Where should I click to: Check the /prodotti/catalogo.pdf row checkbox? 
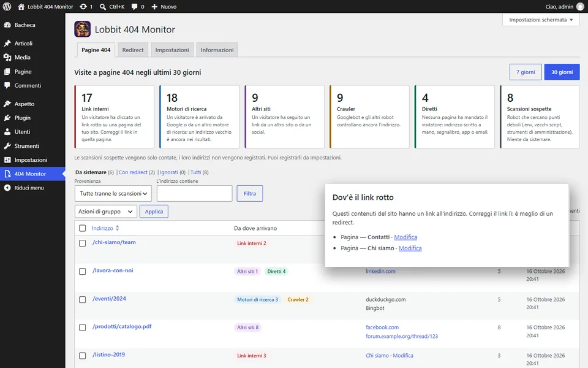pos(83,328)
